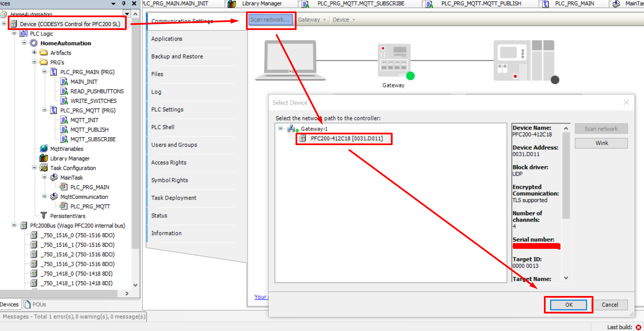Image resolution: width=644 pixels, height=331 pixels.
Task: Click the Last build error status icon
Action: pyautogui.click(x=638, y=327)
